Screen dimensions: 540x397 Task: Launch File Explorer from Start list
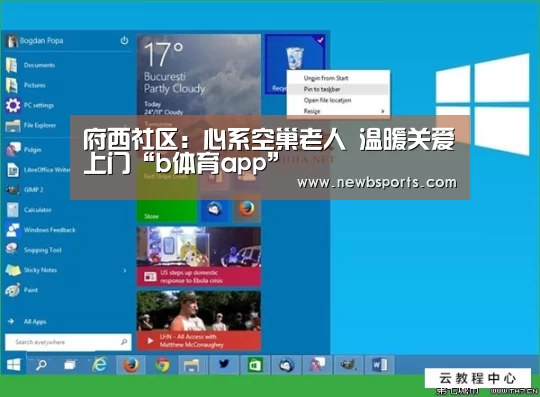(x=30, y=125)
